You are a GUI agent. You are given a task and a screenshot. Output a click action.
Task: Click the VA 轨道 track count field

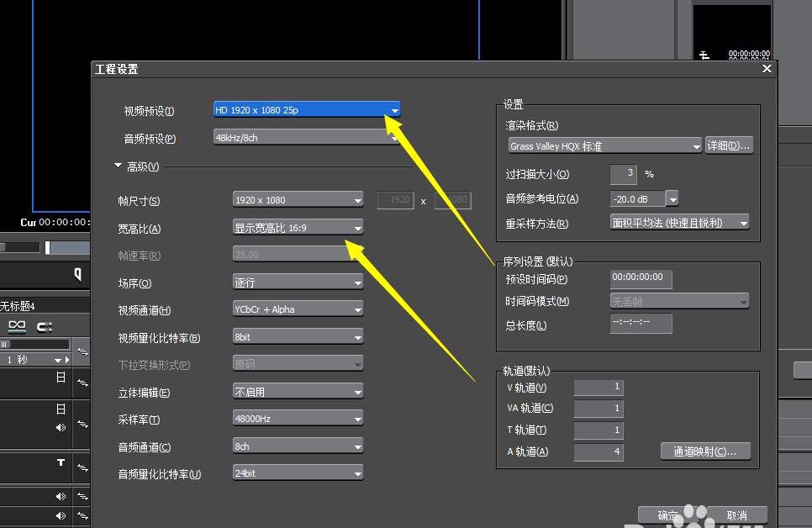coord(598,409)
